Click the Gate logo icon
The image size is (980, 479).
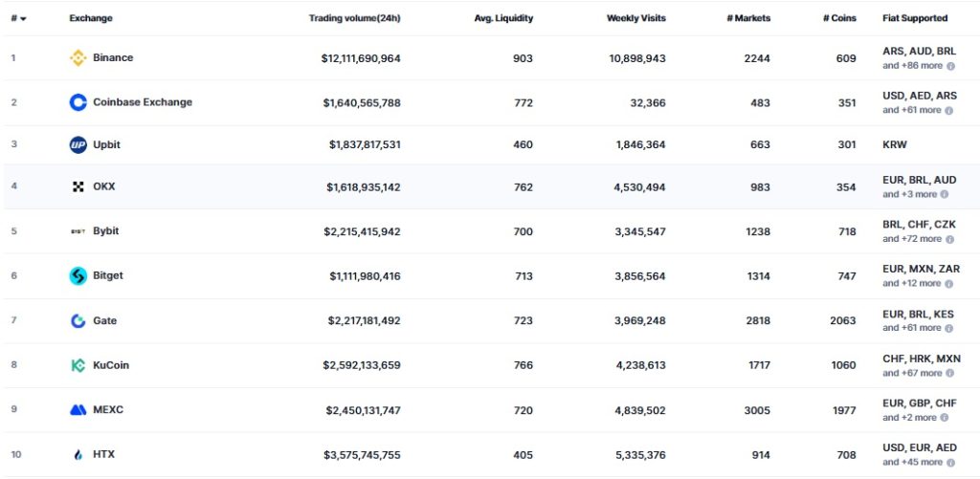click(78, 321)
